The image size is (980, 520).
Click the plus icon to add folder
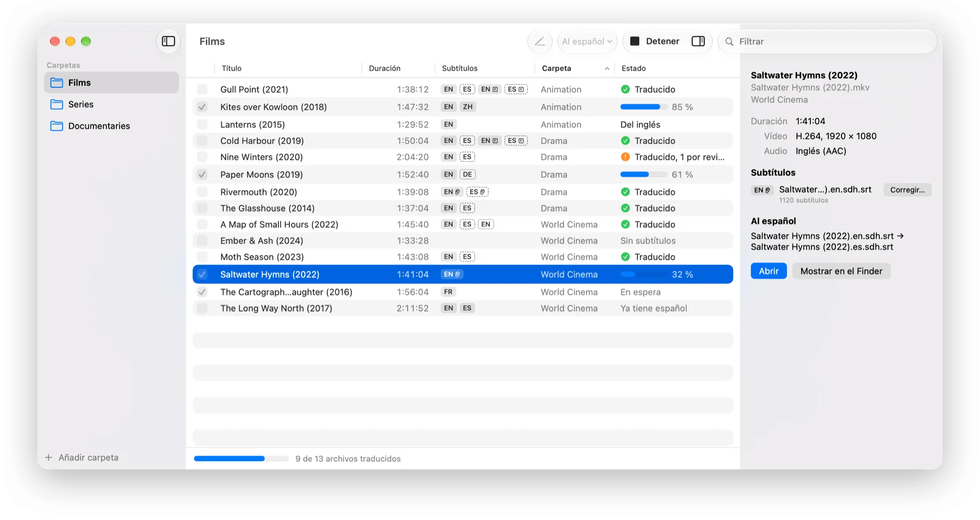pos(49,457)
